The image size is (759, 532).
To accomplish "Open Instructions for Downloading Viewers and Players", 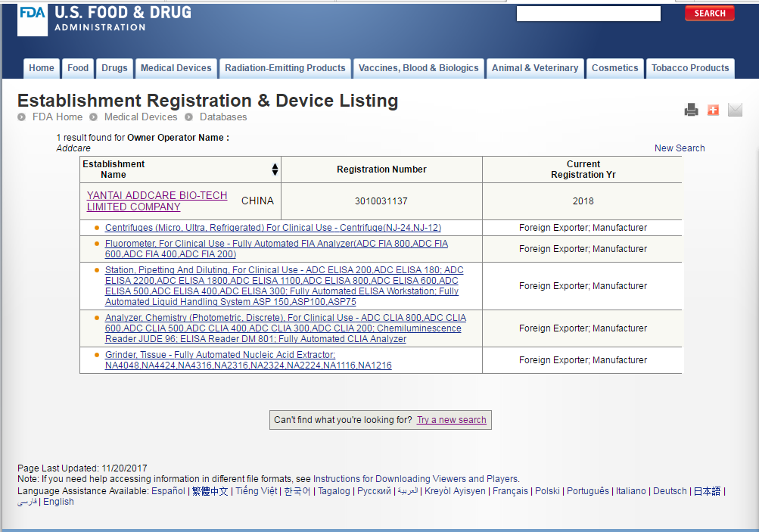I will click(415, 479).
